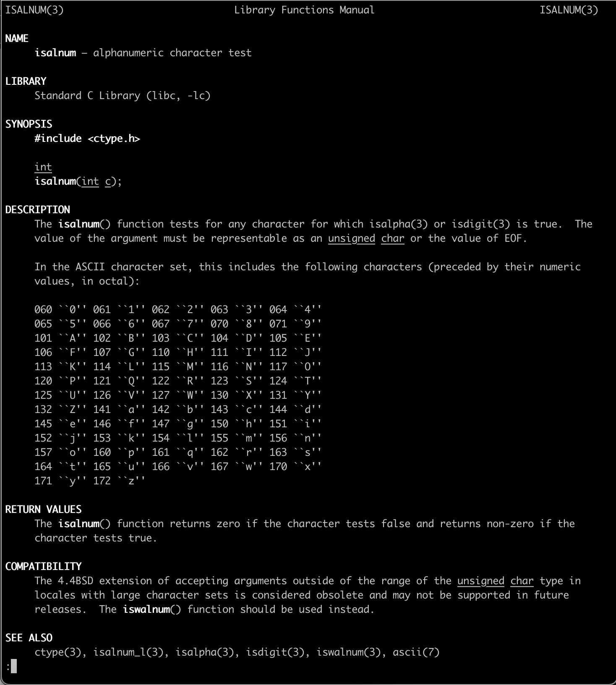Click the NAME section heading
This screenshot has width=616, height=685.
[x=17, y=39]
